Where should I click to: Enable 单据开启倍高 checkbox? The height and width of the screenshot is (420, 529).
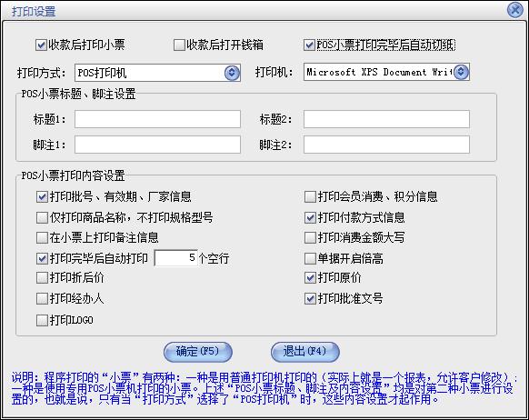(x=310, y=259)
